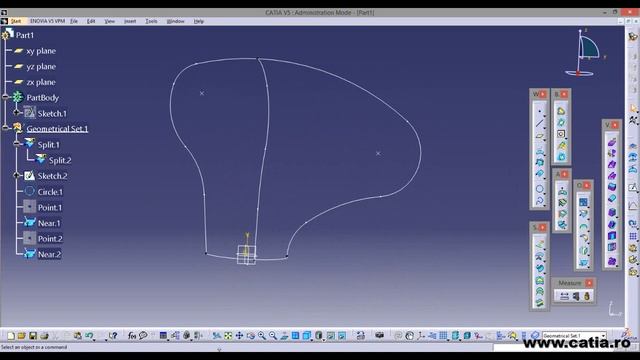Select Split.2 in the tree
Viewport: 640px width, 360px height.
click(60, 160)
